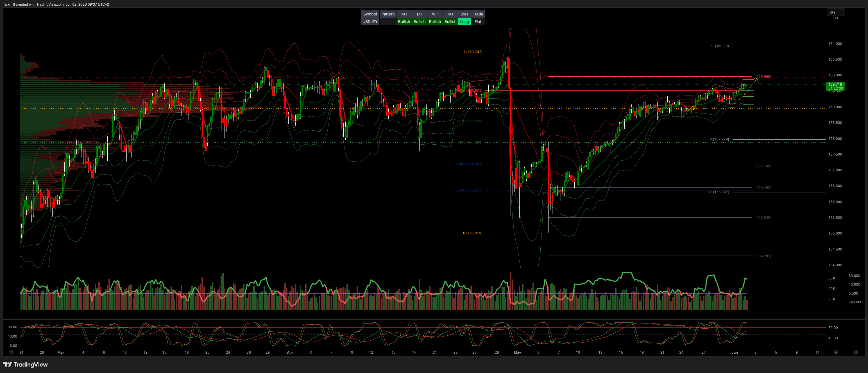Click the B button at the axis corner
The image size is (868, 373).
coord(856,352)
